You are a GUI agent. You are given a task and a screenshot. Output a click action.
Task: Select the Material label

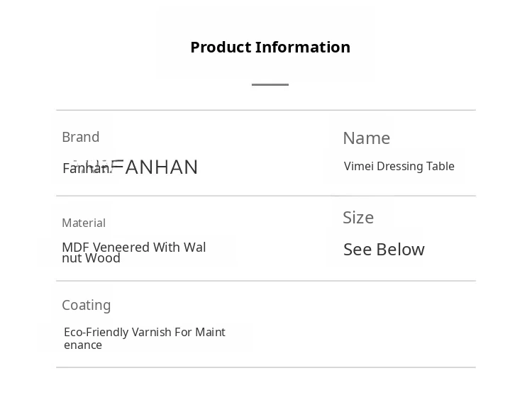83,223
